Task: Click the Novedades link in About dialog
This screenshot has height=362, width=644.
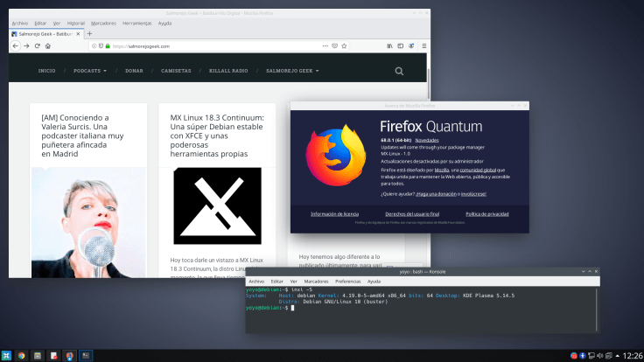Action: [427, 140]
